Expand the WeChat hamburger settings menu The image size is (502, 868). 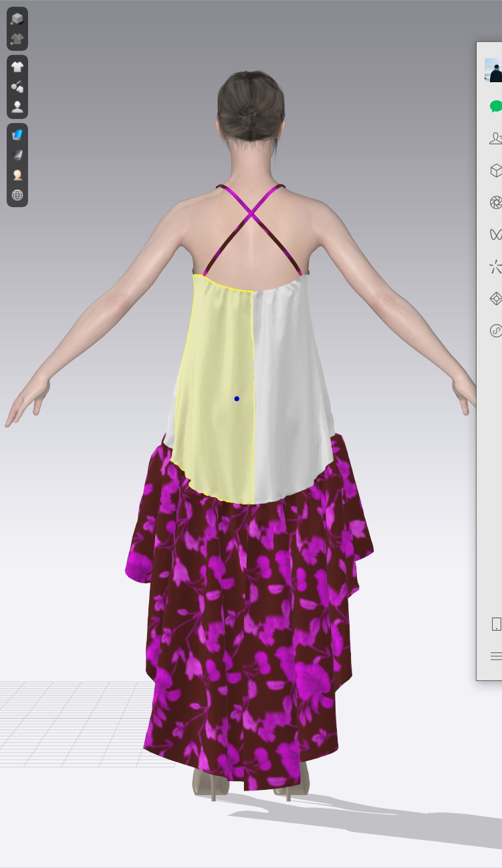(x=496, y=656)
